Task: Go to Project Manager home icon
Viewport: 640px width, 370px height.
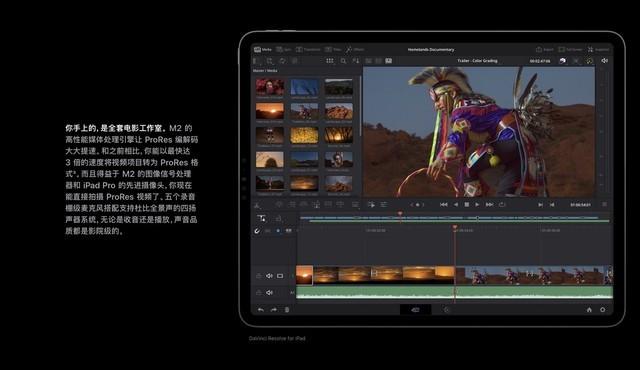Action: [x=589, y=310]
